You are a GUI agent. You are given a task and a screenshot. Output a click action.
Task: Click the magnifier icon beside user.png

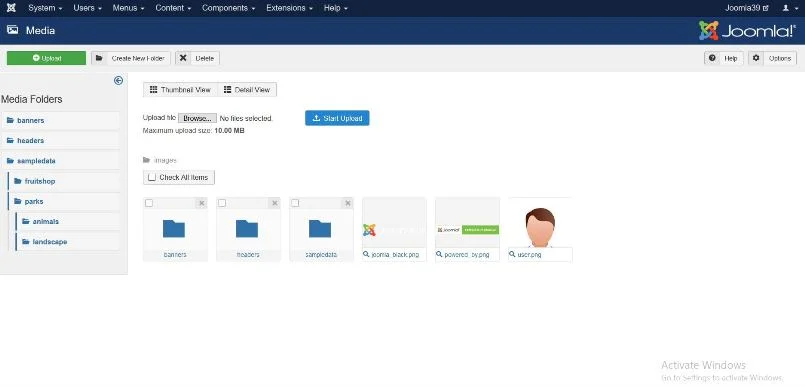(512, 254)
